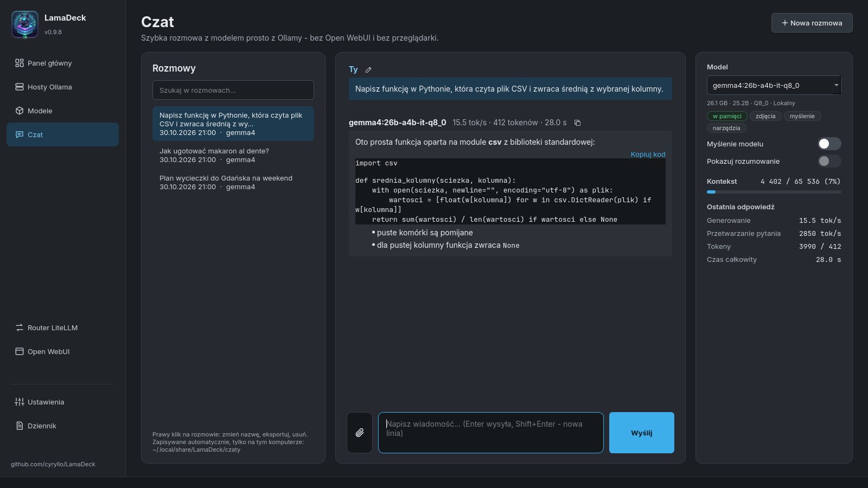
Task: Open github.com/cyryllo/LamaDeck link
Action: [53, 464]
